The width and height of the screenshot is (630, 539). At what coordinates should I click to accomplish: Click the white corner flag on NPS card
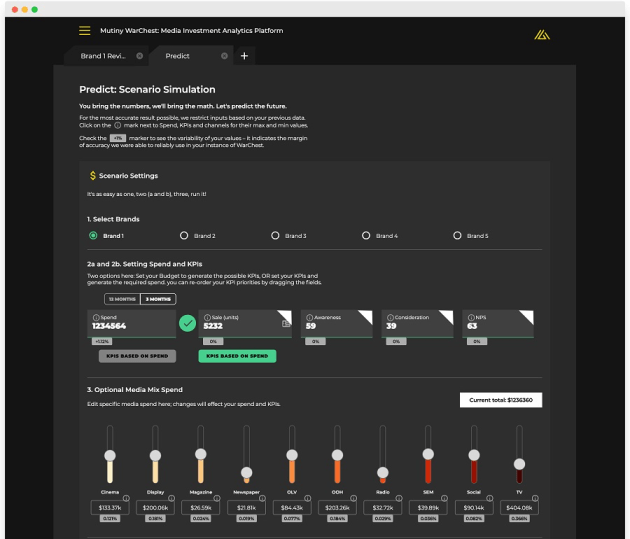pos(528,315)
